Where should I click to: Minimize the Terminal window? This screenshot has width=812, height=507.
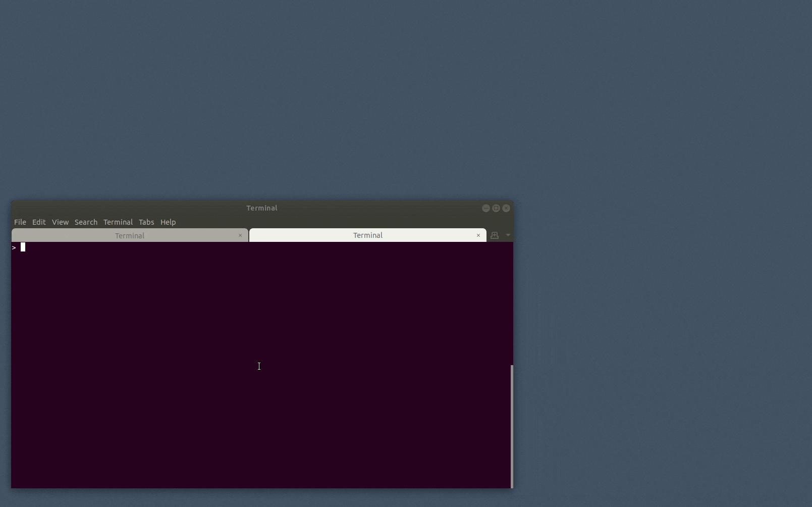click(x=486, y=208)
